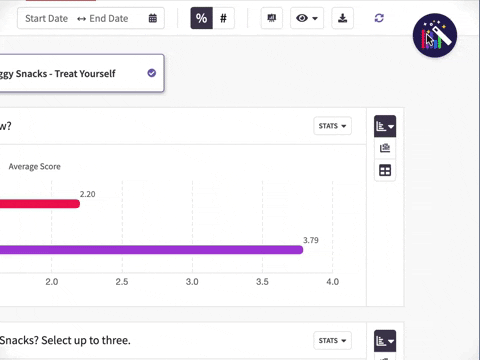Screen dimensions: 480x360
Task: Click the End Date field
Action: 109,18
